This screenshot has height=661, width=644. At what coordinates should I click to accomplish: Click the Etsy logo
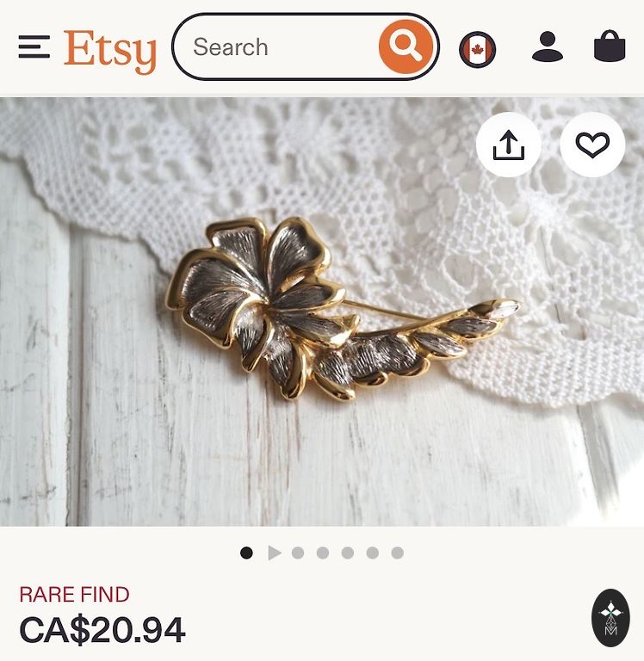coord(109,51)
